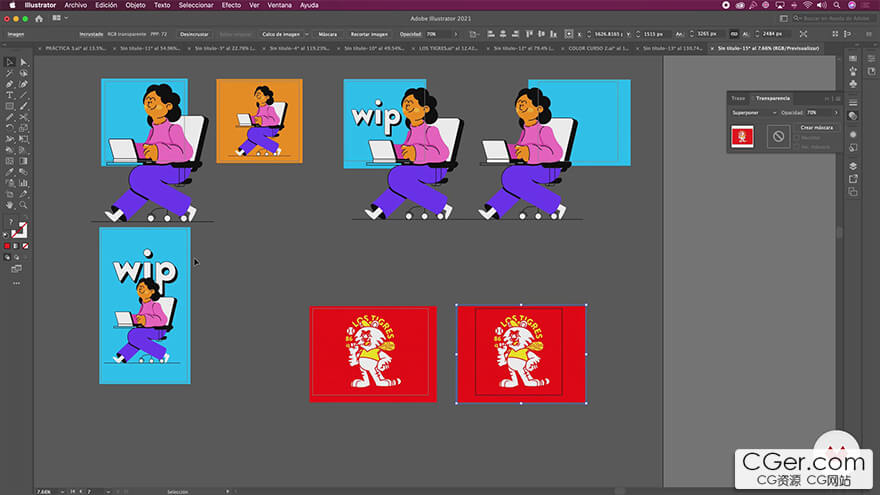Viewport: 880px width, 495px height.
Task: Expand the Calco de imagen dropdown arrow
Action: pyautogui.click(x=308, y=33)
